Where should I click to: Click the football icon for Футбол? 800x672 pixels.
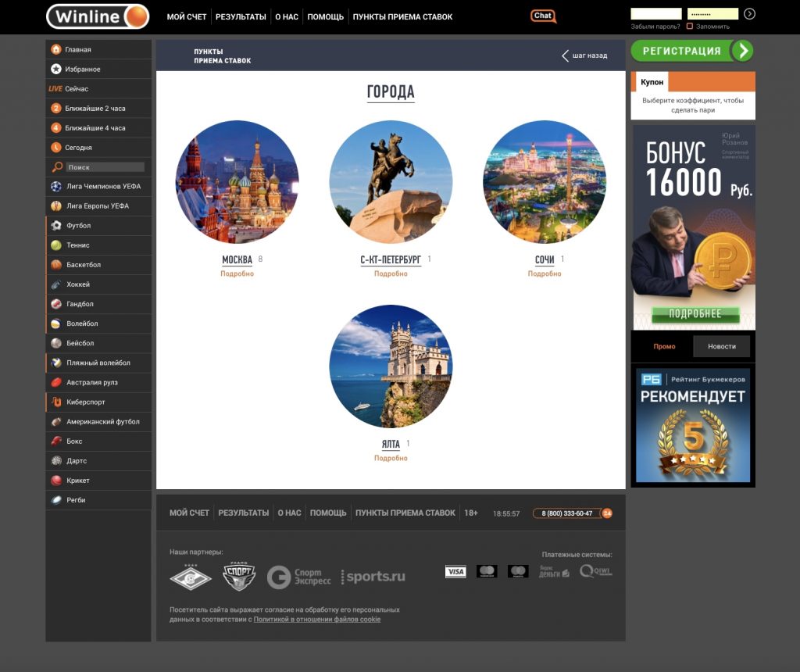point(56,226)
